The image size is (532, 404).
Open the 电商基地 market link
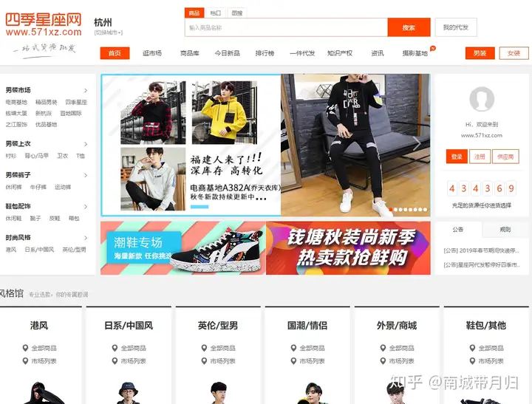[16, 102]
